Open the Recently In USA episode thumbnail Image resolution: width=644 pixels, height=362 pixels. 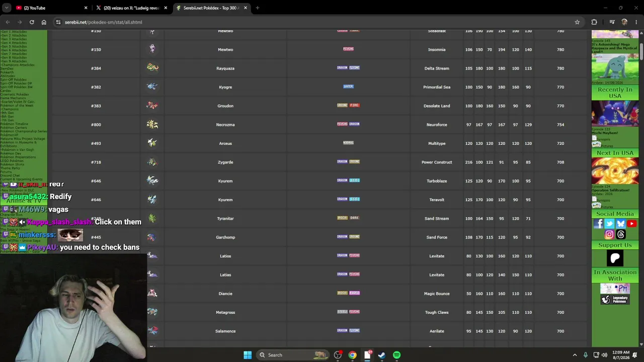[615, 114]
